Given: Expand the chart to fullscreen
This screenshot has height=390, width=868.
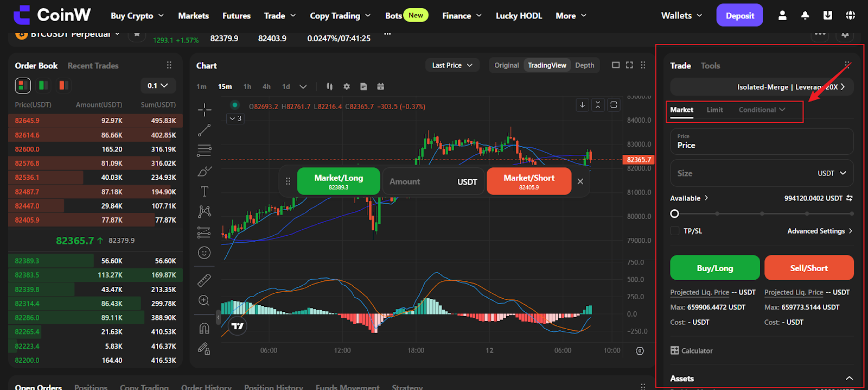Looking at the screenshot, I should (629, 65).
